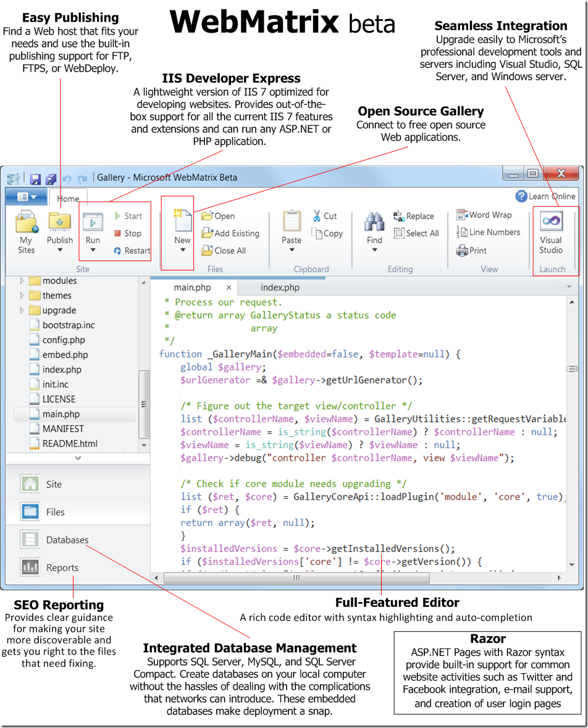Open the blue application menu button

(27, 197)
